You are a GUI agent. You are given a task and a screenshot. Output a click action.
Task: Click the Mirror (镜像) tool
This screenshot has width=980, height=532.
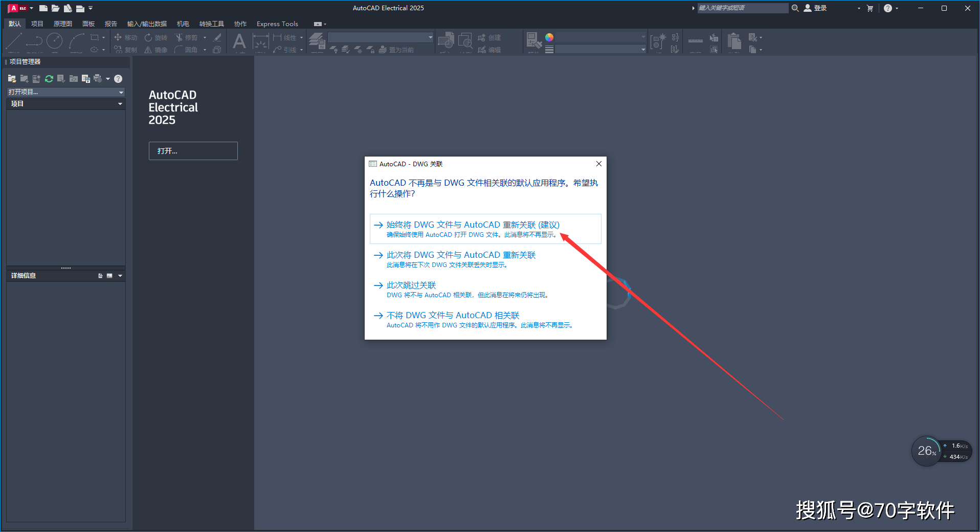tap(156, 50)
